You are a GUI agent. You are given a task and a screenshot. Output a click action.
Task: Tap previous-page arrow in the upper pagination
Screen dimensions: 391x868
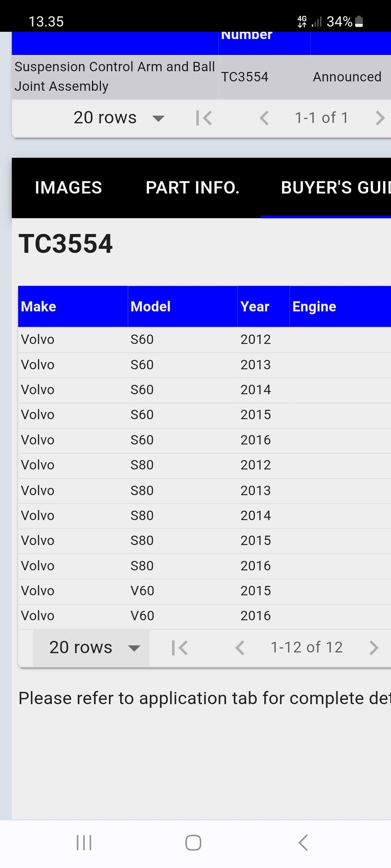click(264, 118)
